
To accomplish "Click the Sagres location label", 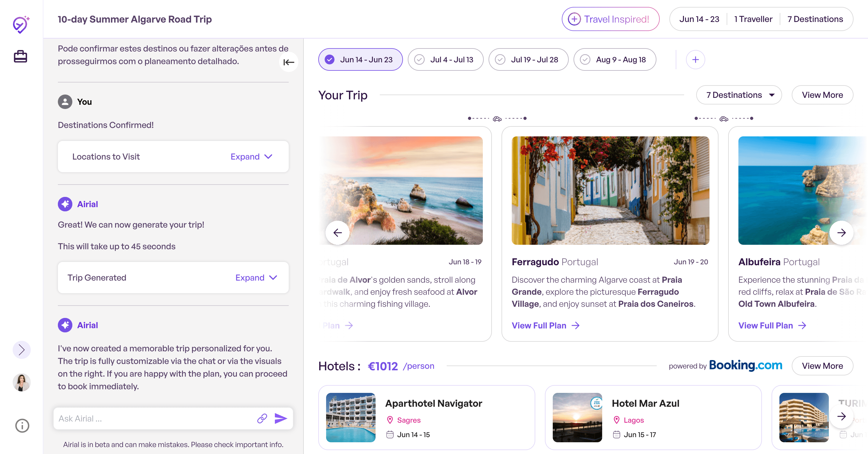I will (x=409, y=420).
